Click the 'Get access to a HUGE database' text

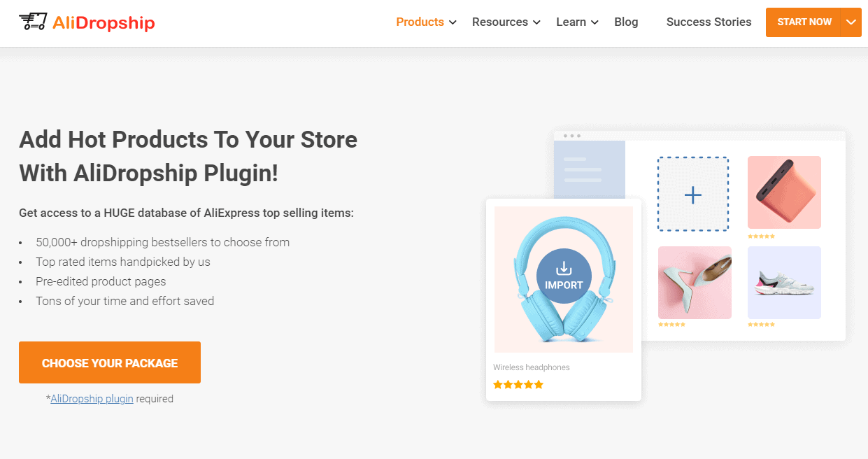[186, 213]
